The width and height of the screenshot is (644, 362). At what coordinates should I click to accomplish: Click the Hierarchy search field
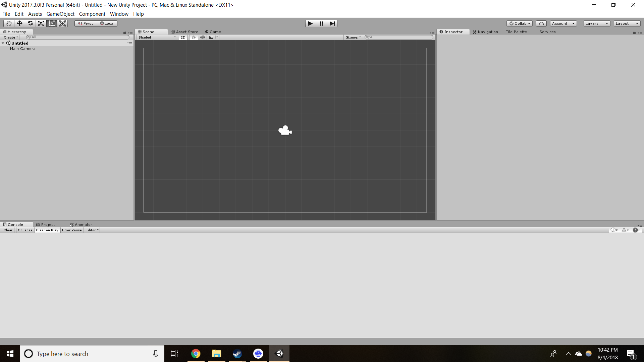(77, 37)
